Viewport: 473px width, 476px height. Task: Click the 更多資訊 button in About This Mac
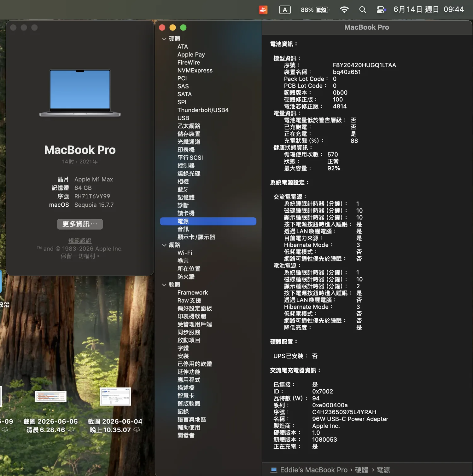(80, 224)
